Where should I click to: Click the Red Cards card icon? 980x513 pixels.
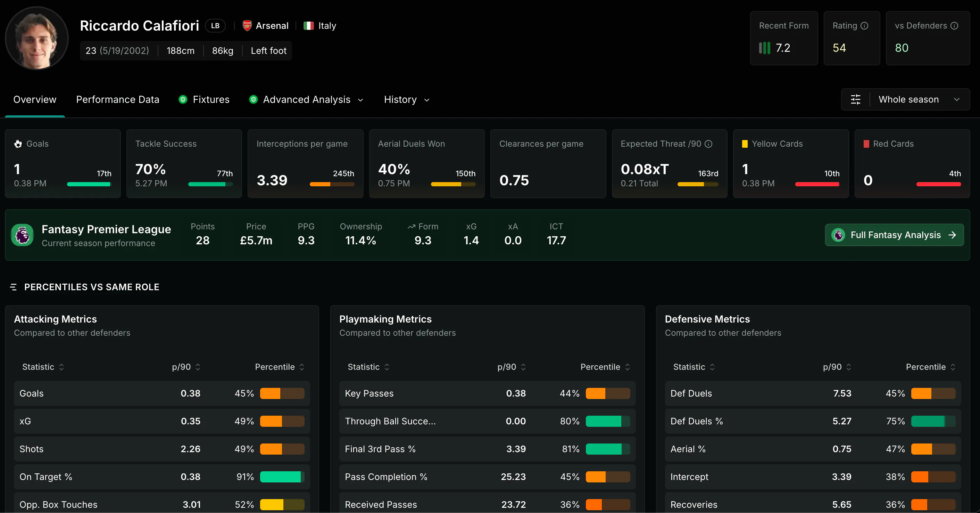[866, 144]
